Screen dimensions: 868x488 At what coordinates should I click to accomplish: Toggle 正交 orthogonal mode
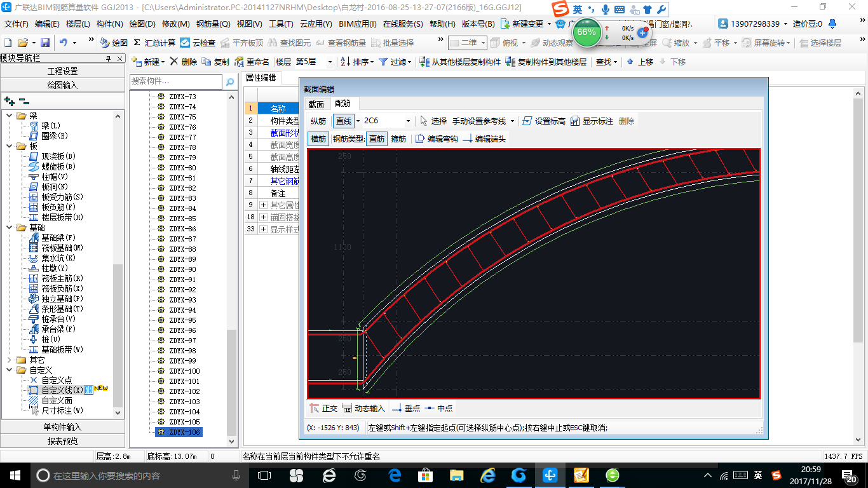tap(323, 408)
